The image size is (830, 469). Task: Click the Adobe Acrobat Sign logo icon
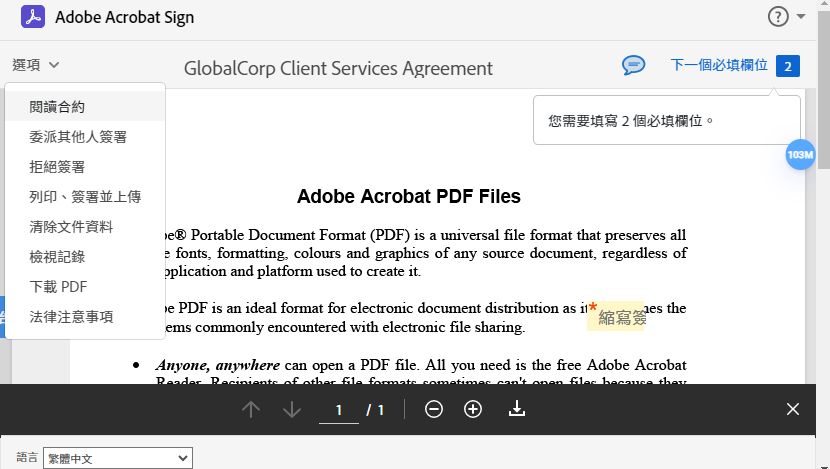tap(33, 16)
